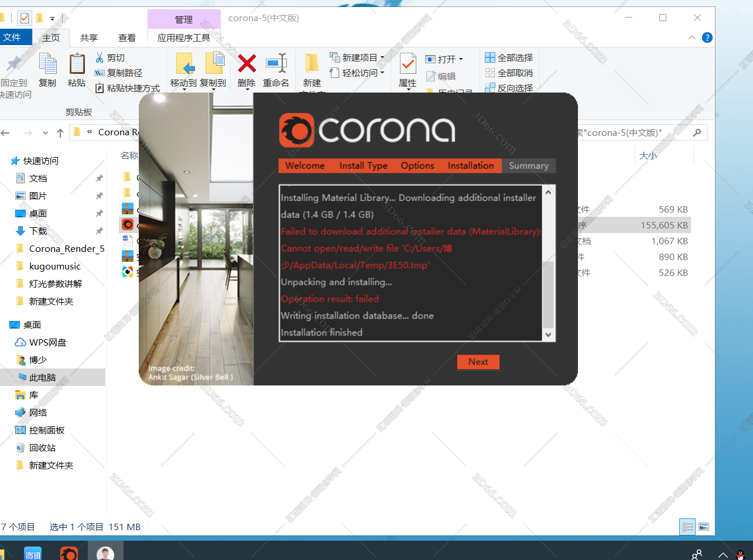Collapse the ribbon with the chevron

[692, 37]
